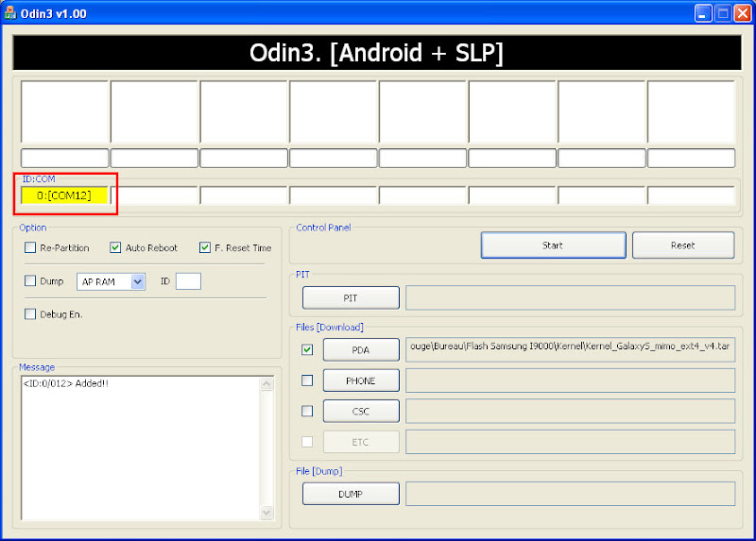Click the CSC file path field
This screenshot has width=756, height=541.
pos(571,411)
